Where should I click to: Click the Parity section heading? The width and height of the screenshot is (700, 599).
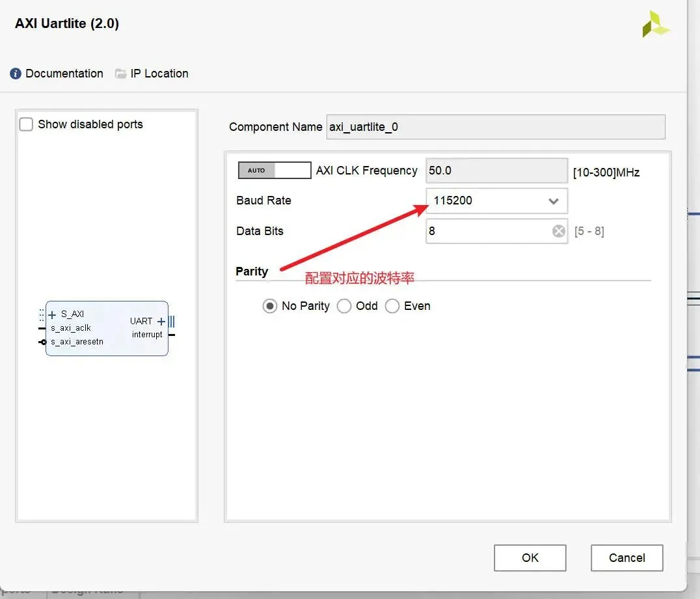click(252, 272)
